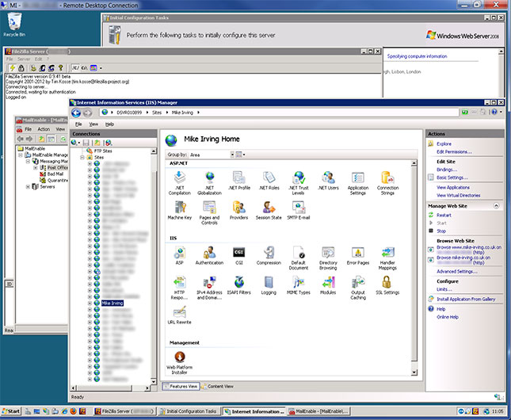The width and height of the screenshot is (511, 420).
Task: Open .NET Trust Levels
Action: click(x=298, y=183)
